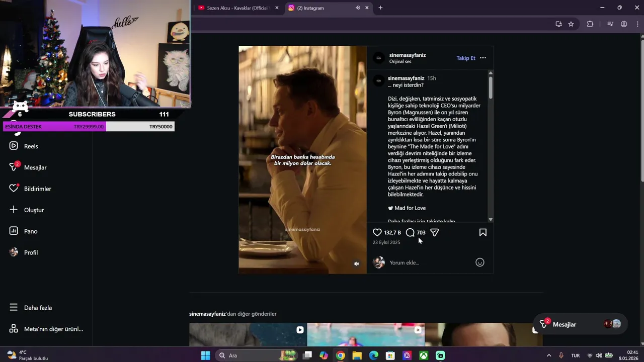This screenshot has width=644, height=362.
Task: Open the Chrome three-dot menu
Action: [636, 24]
